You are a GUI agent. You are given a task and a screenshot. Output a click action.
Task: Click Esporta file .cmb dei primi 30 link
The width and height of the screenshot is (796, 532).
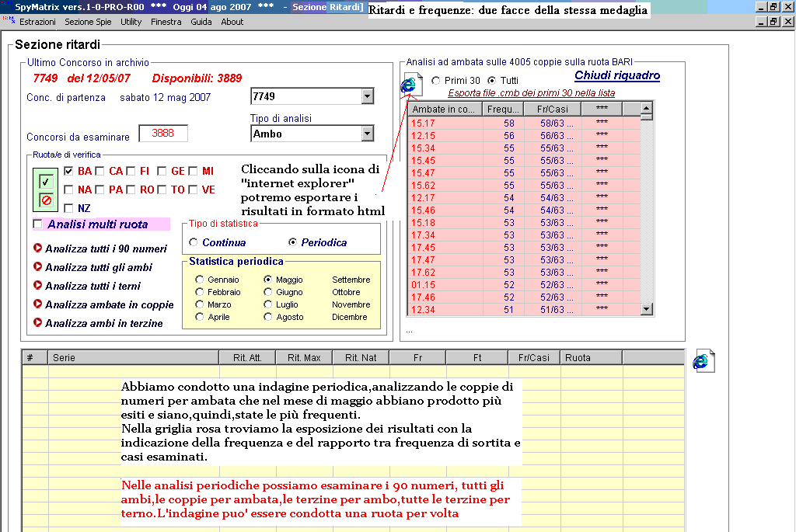click(532, 92)
